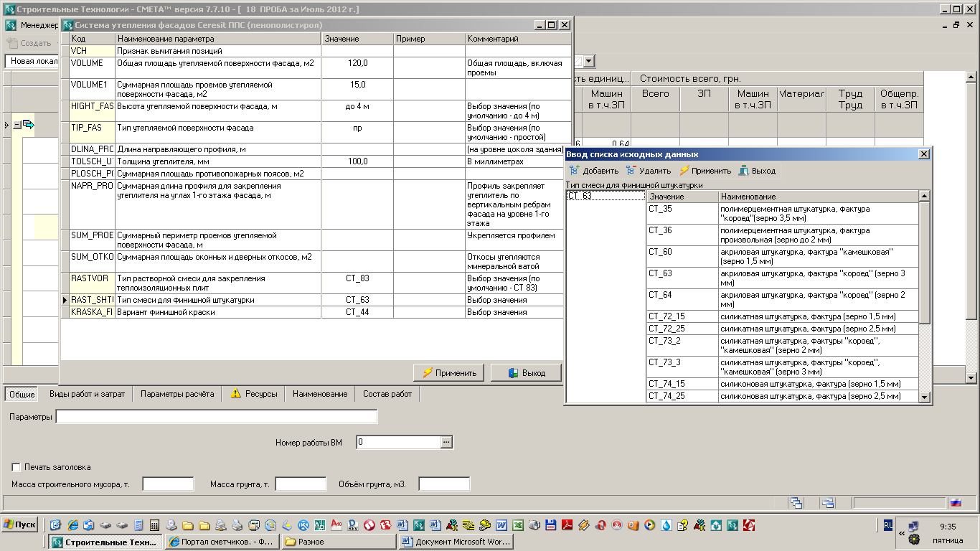Click the RU language indicator in the system tray
This screenshot has height=551, width=980.
(888, 525)
